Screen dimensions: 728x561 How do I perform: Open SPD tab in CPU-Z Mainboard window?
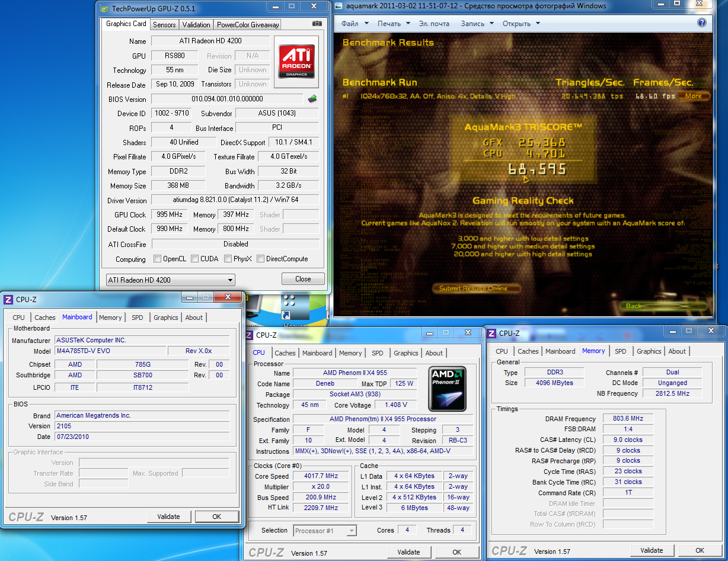pos(138,318)
